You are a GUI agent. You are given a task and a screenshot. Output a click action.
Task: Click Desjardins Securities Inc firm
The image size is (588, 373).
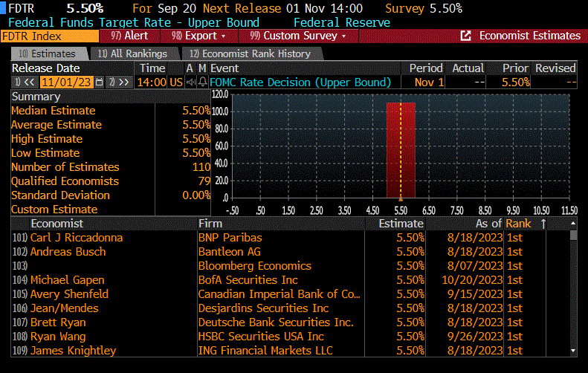(263, 308)
